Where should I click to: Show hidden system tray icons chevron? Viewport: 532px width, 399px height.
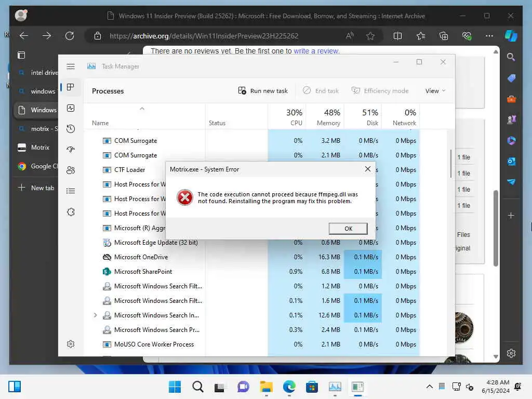pyautogui.click(x=429, y=387)
